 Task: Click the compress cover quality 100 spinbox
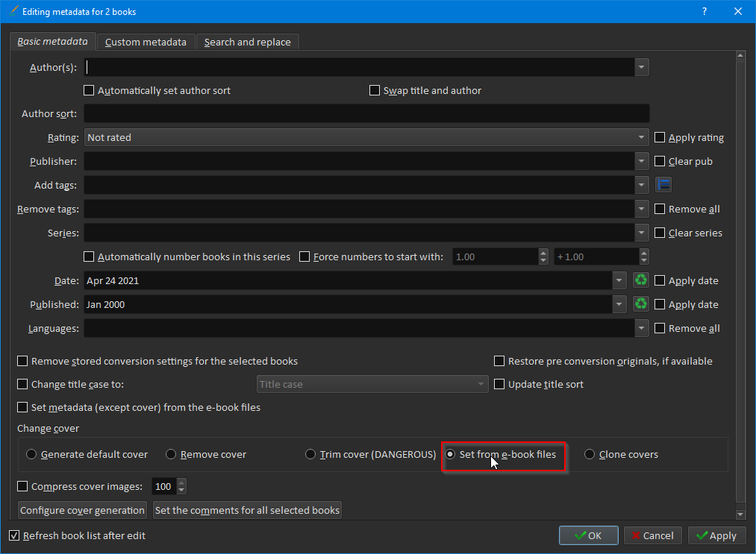169,486
